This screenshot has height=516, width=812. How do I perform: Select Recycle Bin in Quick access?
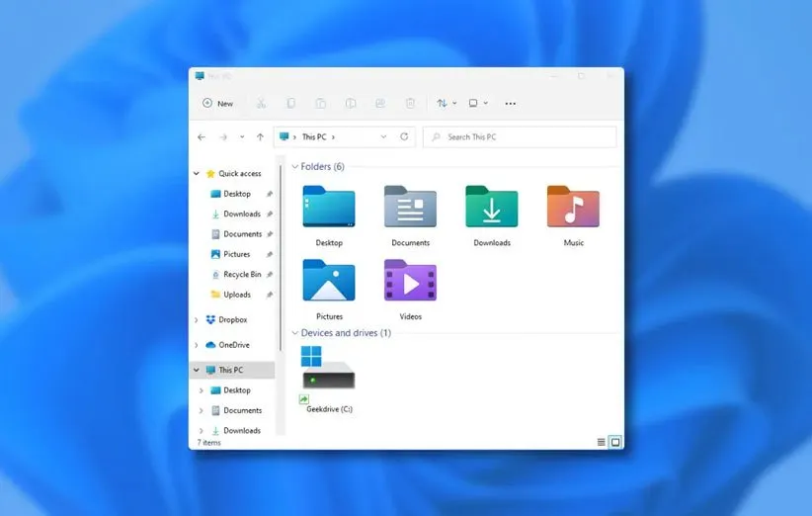[242, 275]
